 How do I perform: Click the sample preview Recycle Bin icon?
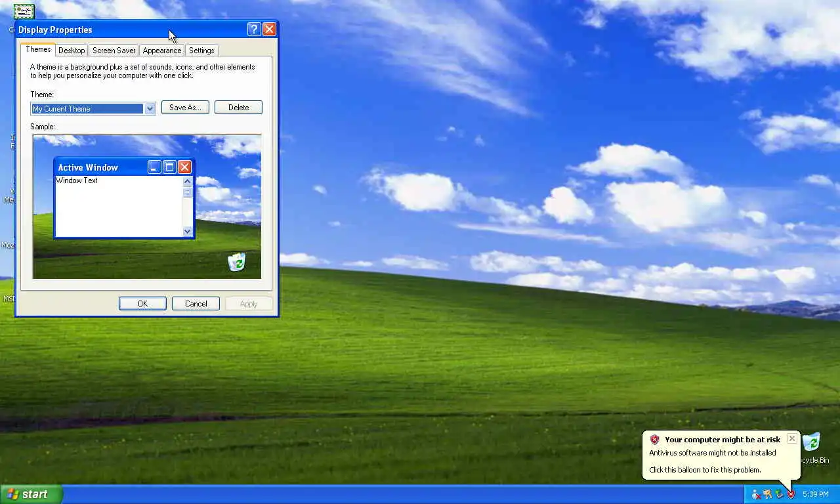tap(236, 262)
